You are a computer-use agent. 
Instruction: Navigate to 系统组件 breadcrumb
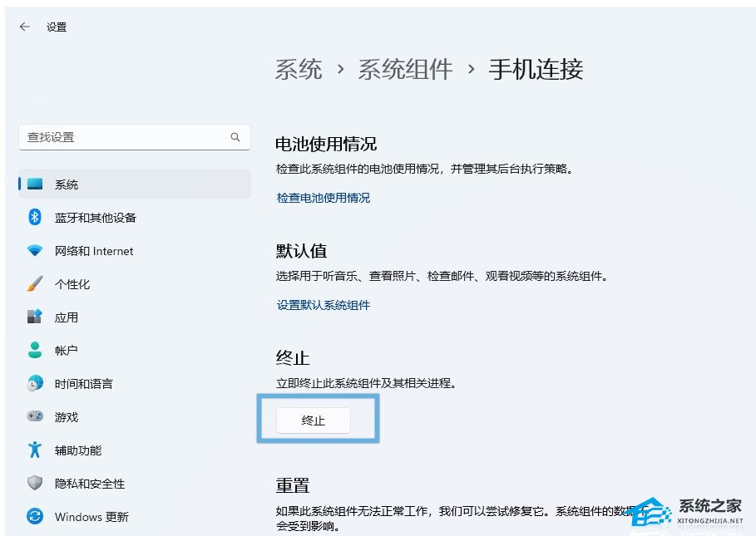click(405, 69)
